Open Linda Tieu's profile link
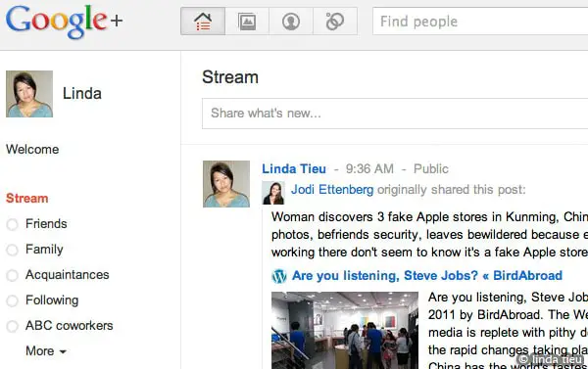 coord(294,169)
